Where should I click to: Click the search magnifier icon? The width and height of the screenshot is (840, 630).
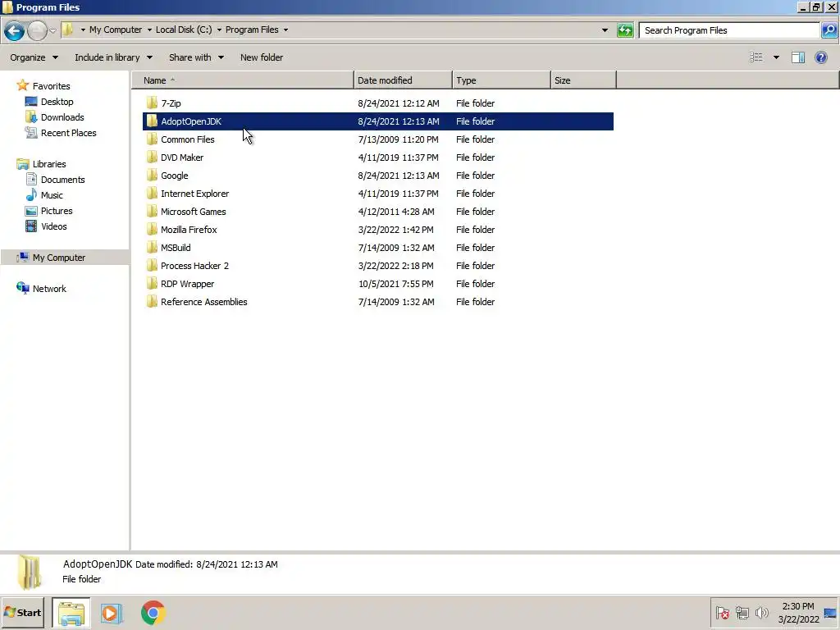(x=829, y=30)
